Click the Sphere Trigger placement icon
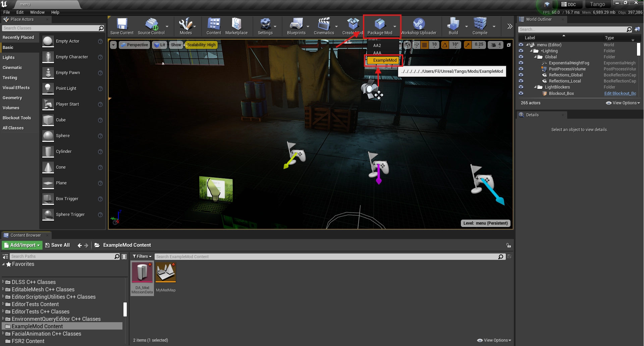 [48, 215]
